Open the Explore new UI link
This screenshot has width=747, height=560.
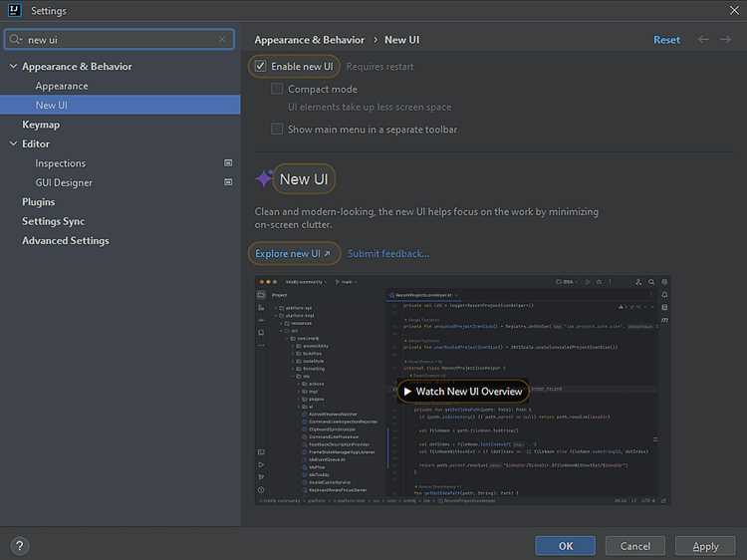(x=293, y=253)
